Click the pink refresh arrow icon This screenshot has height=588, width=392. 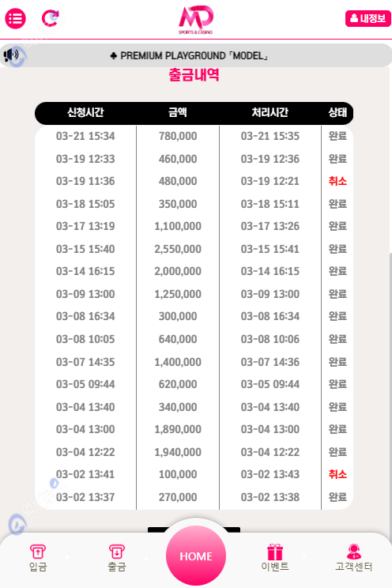click(x=50, y=18)
